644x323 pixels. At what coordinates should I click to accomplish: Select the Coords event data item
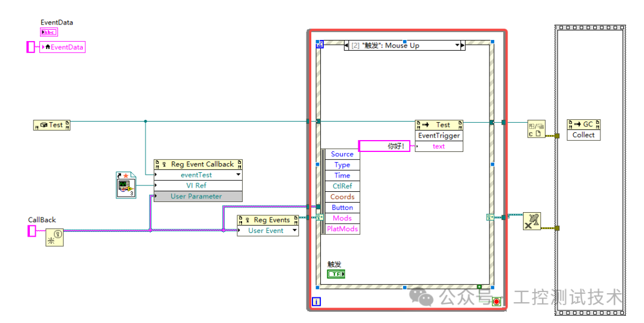342,197
